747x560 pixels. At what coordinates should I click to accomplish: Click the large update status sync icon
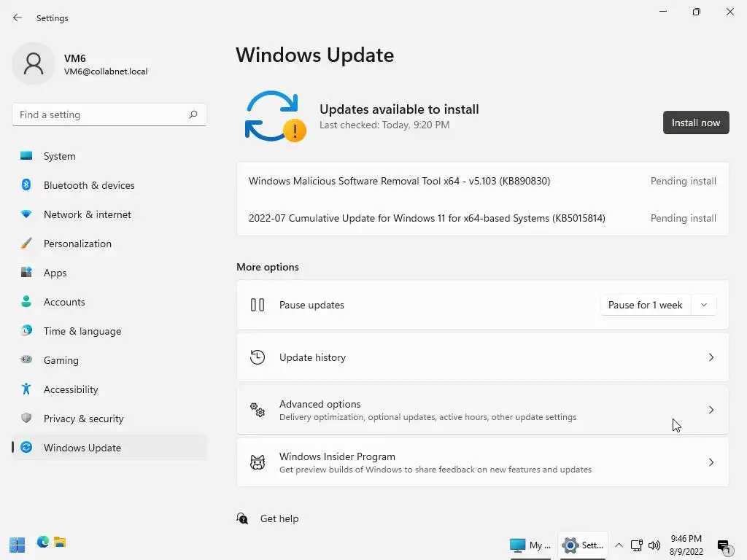(x=275, y=116)
